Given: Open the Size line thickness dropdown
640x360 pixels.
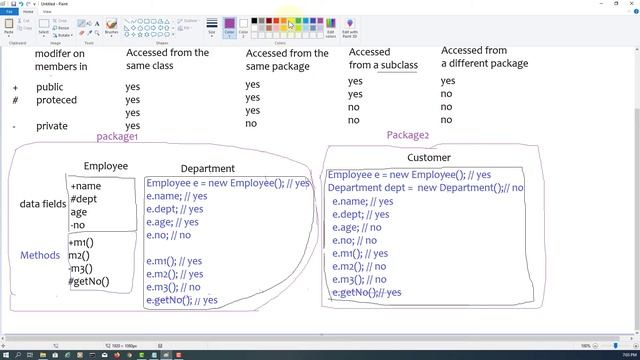Looking at the screenshot, I should coord(211,28).
